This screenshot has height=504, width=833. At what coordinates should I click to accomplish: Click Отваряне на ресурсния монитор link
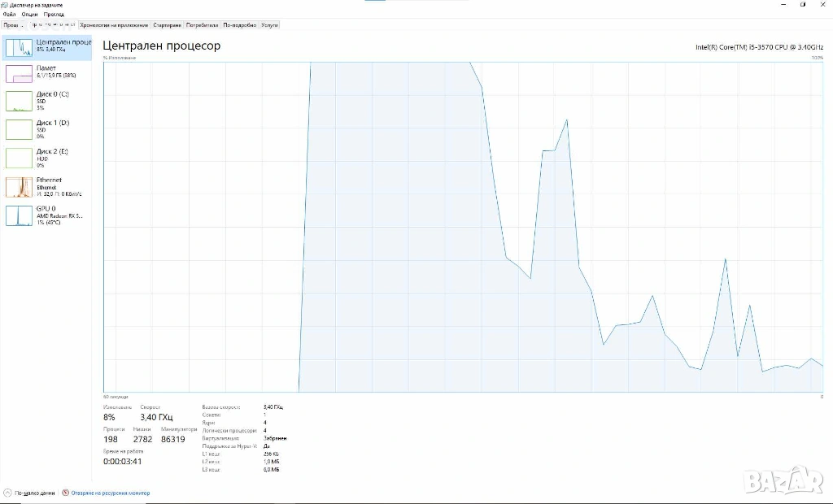[111, 493]
